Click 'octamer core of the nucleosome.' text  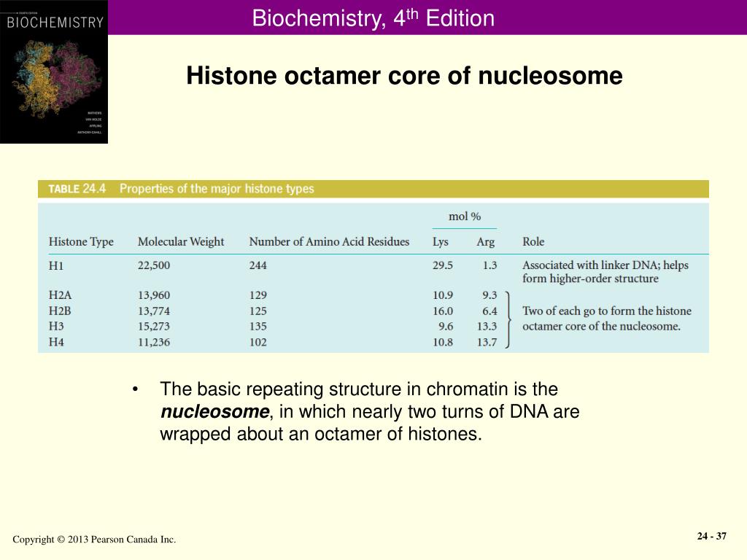(x=601, y=326)
